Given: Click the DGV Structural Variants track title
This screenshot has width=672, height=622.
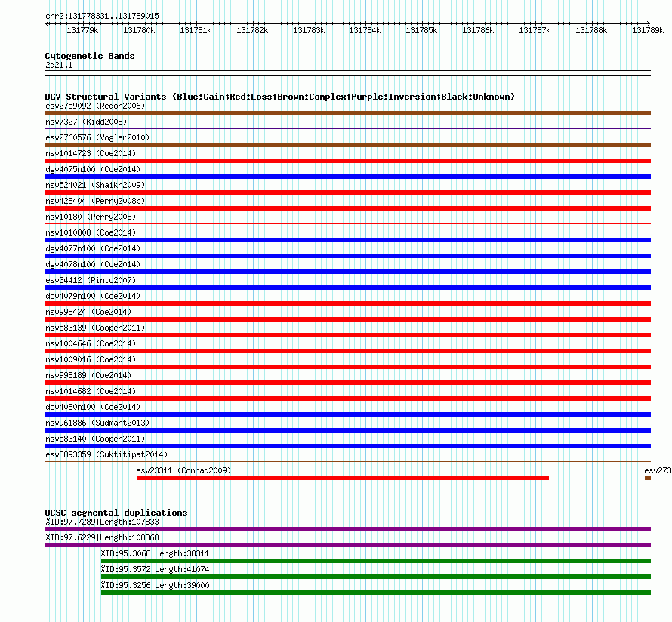Looking at the screenshot, I should pos(279,97).
